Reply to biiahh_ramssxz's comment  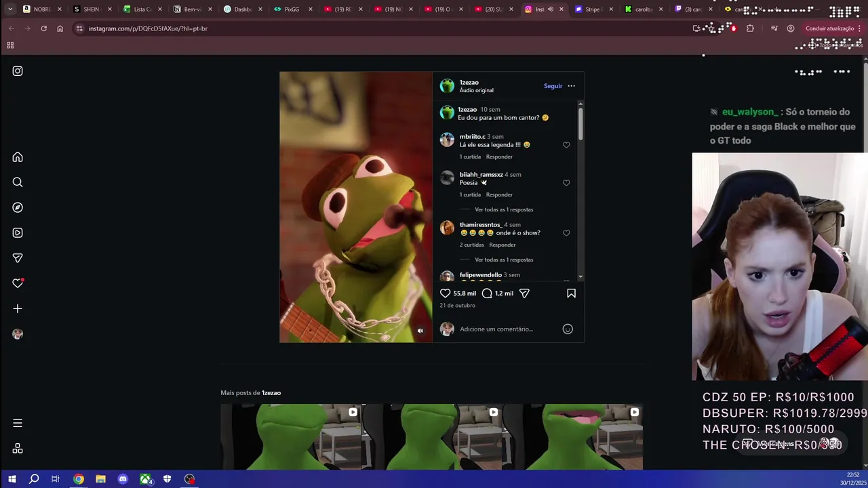point(499,195)
